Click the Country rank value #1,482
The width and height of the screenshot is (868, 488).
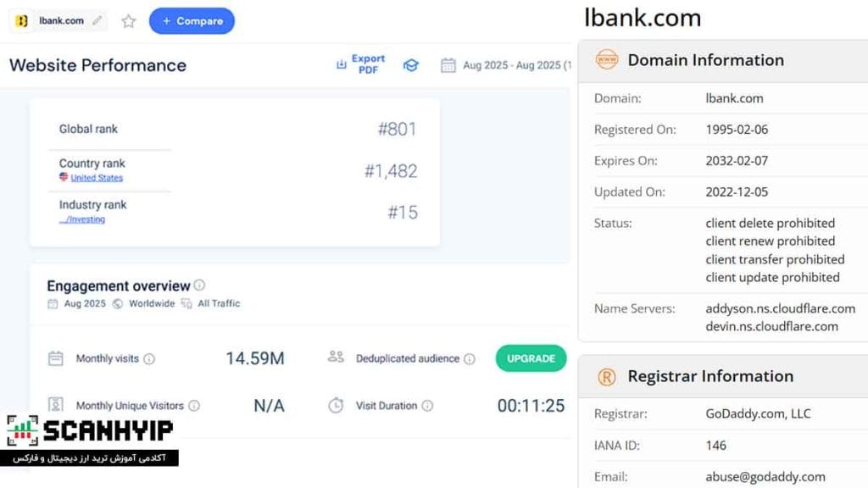pos(391,171)
